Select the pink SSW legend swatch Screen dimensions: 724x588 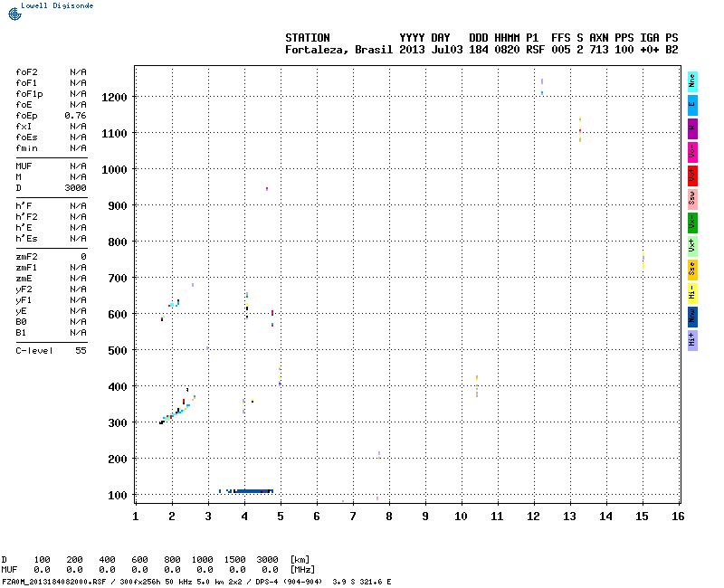[692, 199]
